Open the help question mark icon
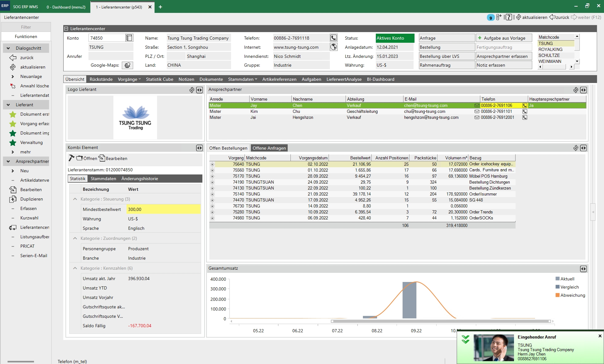Image resolution: width=604 pixels, height=364 pixels. [x=509, y=17]
